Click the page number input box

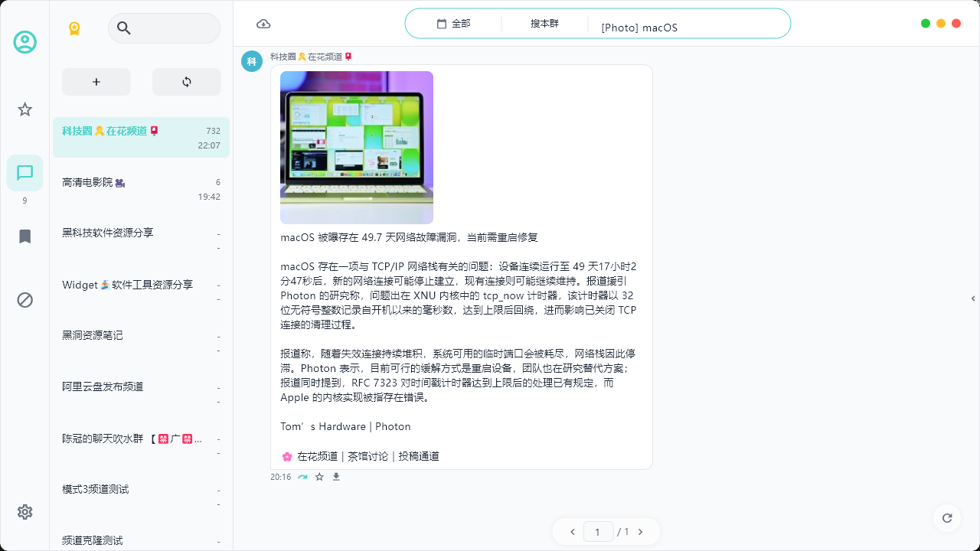tap(599, 531)
